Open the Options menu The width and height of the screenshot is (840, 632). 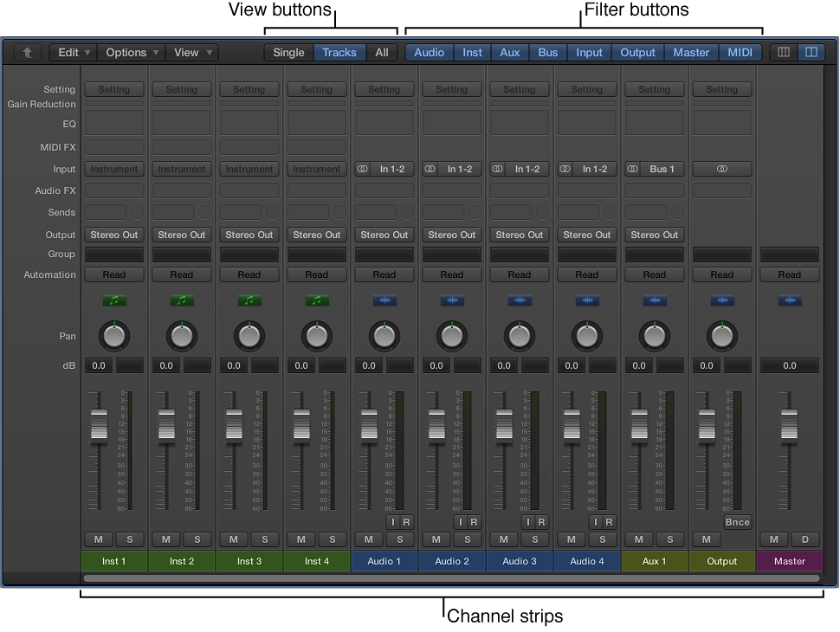[126, 52]
